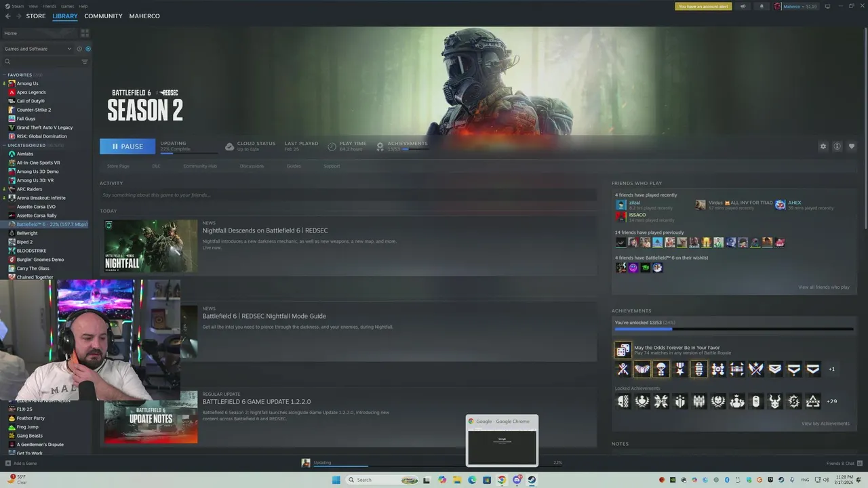868x488 pixels.
Task: Show game info icon
Action: click(x=837, y=146)
